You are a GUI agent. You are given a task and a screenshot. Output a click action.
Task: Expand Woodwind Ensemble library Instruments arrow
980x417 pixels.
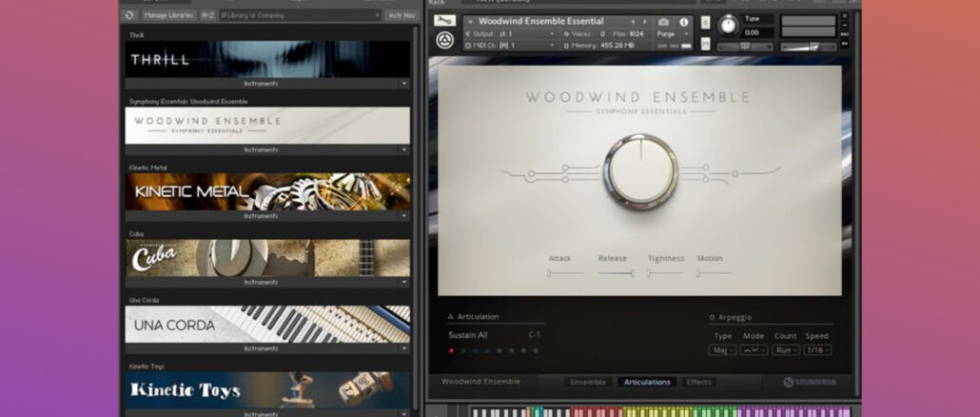(x=403, y=150)
